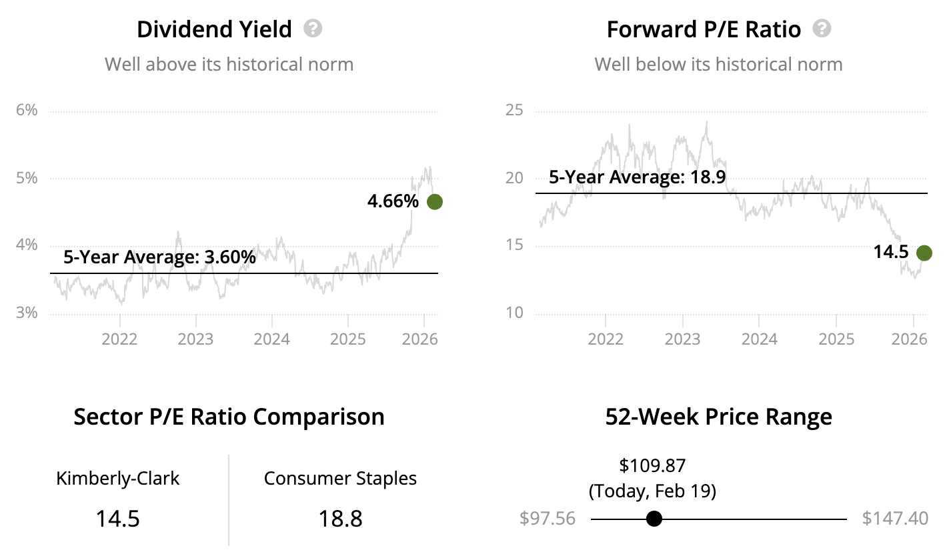The image size is (951, 560).
Task: Click the $147.40 52-week high price
Action: click(894, 519)
